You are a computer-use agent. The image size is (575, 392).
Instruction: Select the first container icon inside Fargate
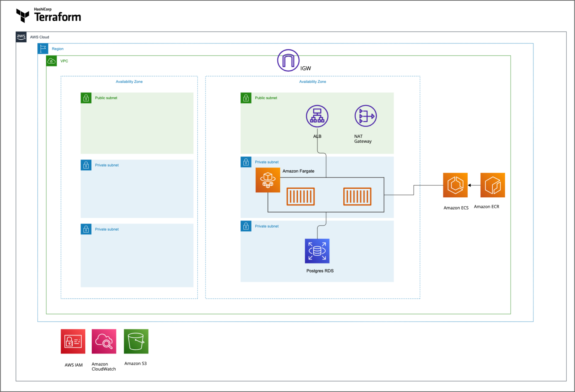(301, 196)
